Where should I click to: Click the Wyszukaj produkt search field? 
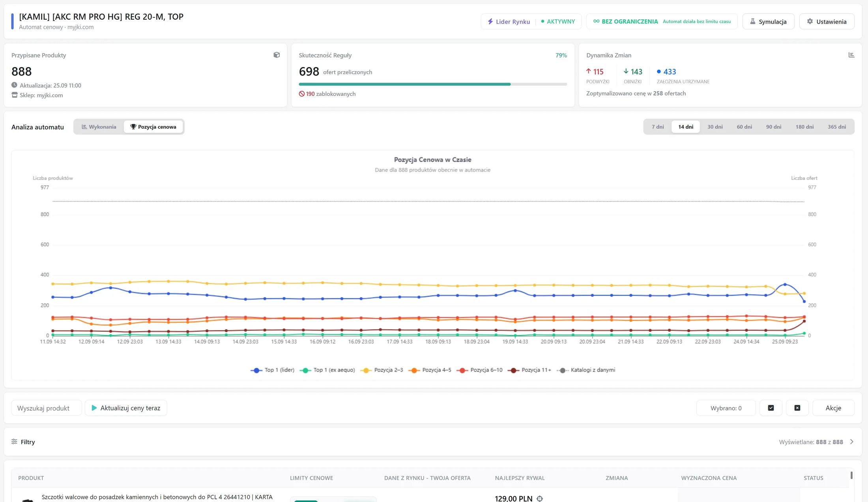pyautogui.click(x=47, y=408)
